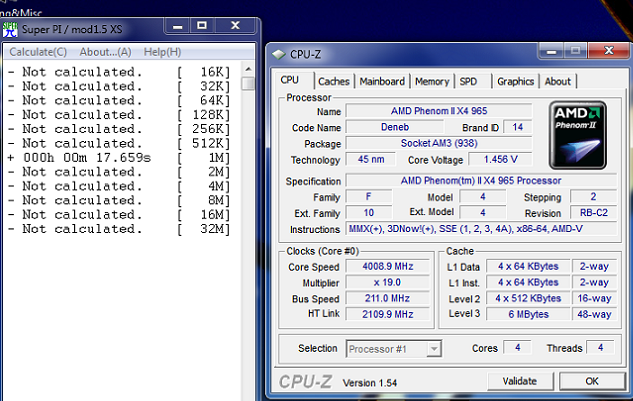Close the Super PI window
This screenshot has height=401, width=633.
(x=235, y=26)
